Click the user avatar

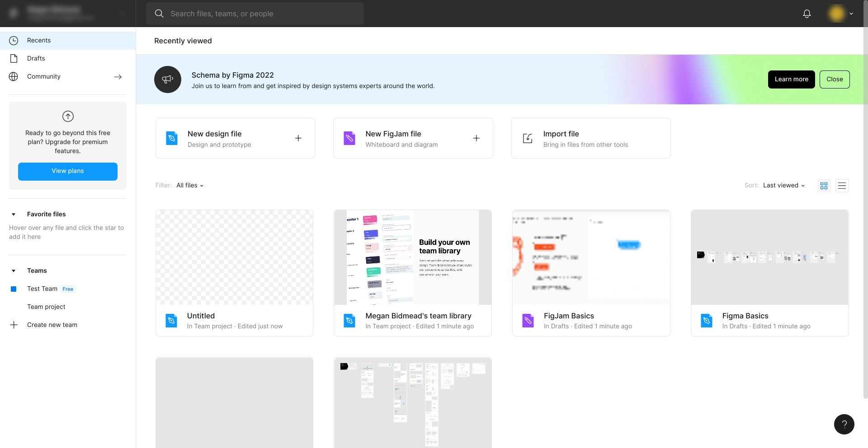pos(836,14)
